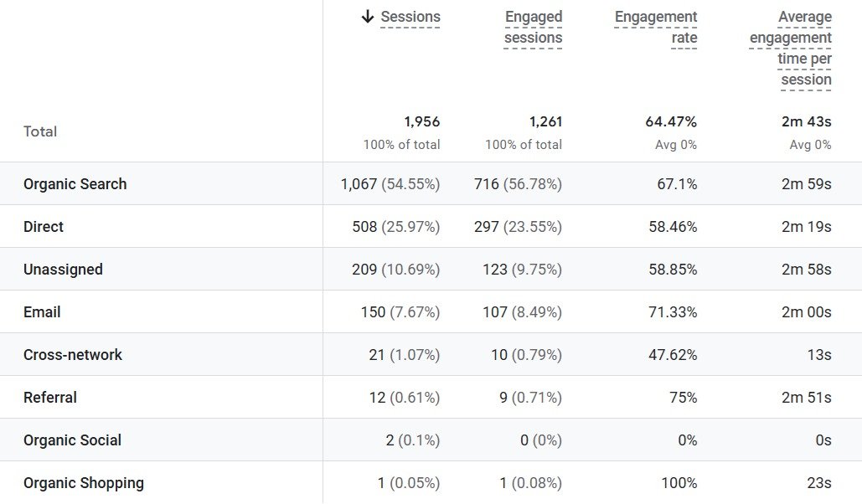Screen dimensions: 862x504
Task: Sort table by Sessions column header
Action: tap(410, 17)
